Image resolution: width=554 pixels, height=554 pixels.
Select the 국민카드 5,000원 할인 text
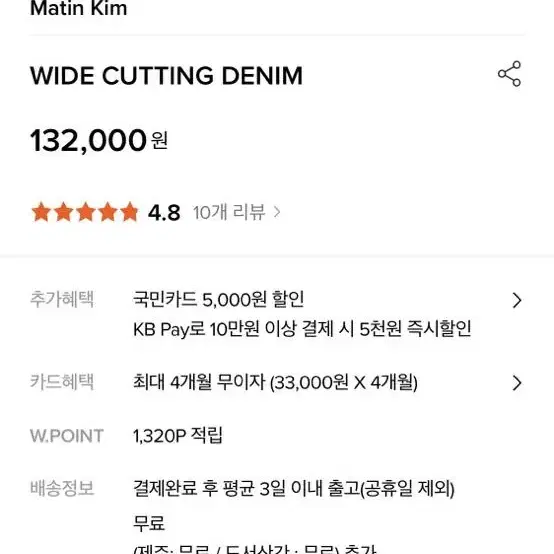(x=218, y=300)
